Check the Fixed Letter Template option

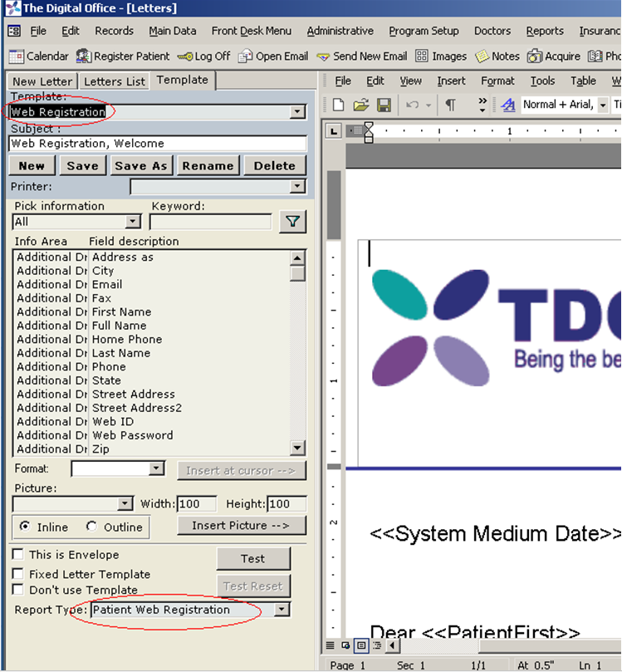(18, 574)
